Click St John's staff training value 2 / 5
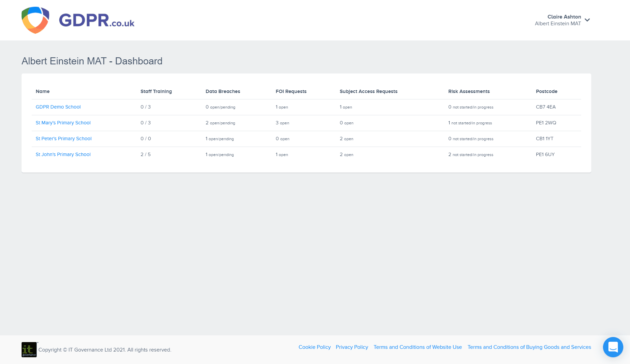This screenshot has width=630, height=364. [x=146, y=154]
